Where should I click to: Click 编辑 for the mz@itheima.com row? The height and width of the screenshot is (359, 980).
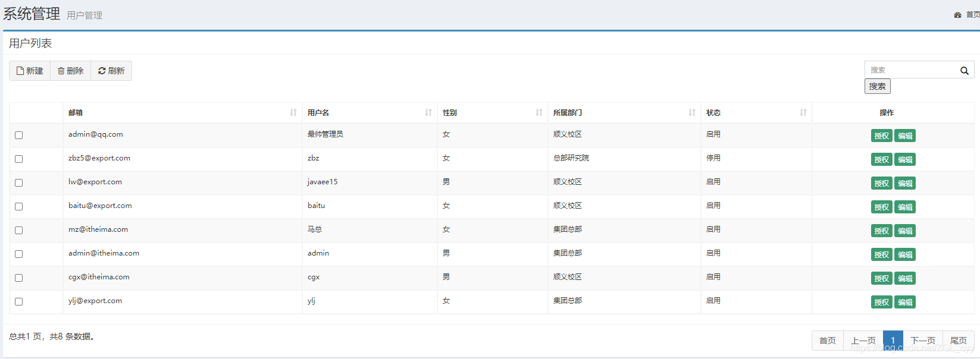[905, 231]
